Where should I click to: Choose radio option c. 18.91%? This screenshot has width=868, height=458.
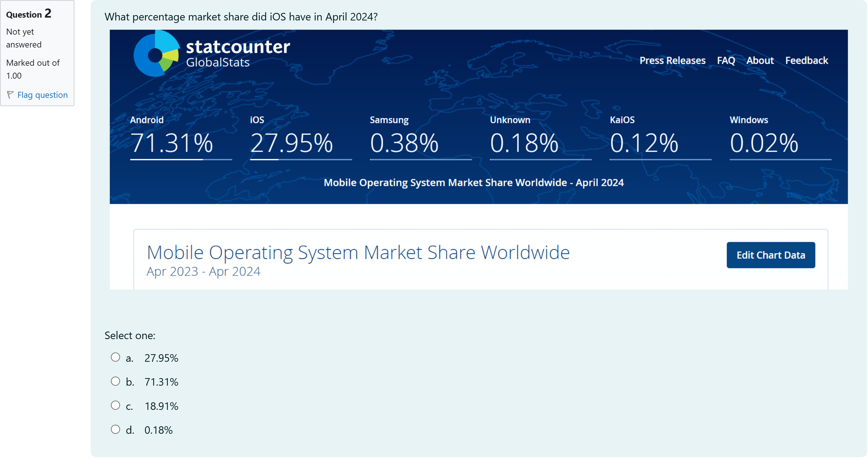(x=115, y=405)
